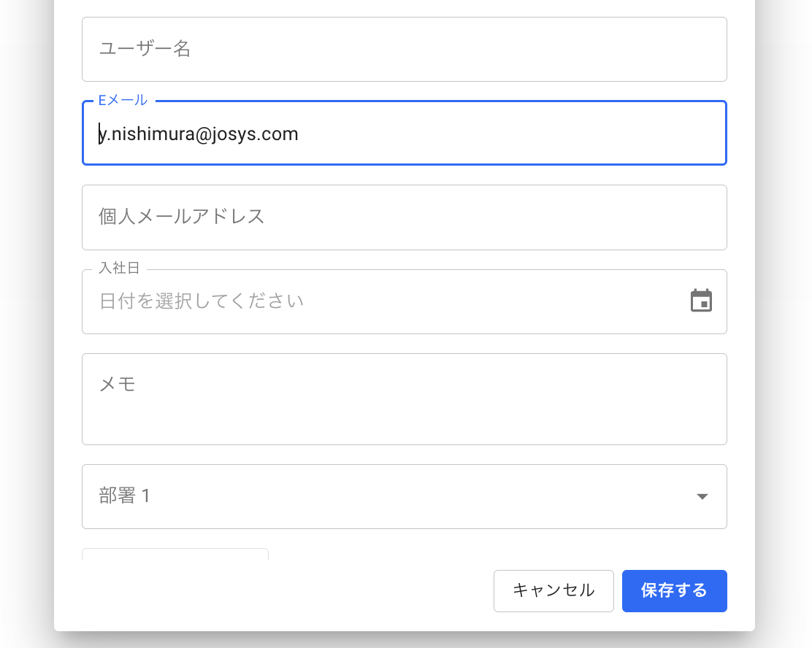The width and height of the screenshot is (812, 648).
Task: Click inside the メモ text area
Action: (404, 409)
